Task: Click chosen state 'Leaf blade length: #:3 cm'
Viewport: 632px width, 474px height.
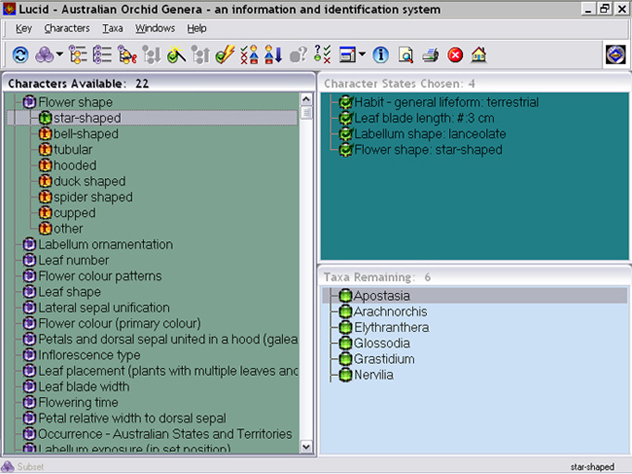Action: (x=416, y=118)
